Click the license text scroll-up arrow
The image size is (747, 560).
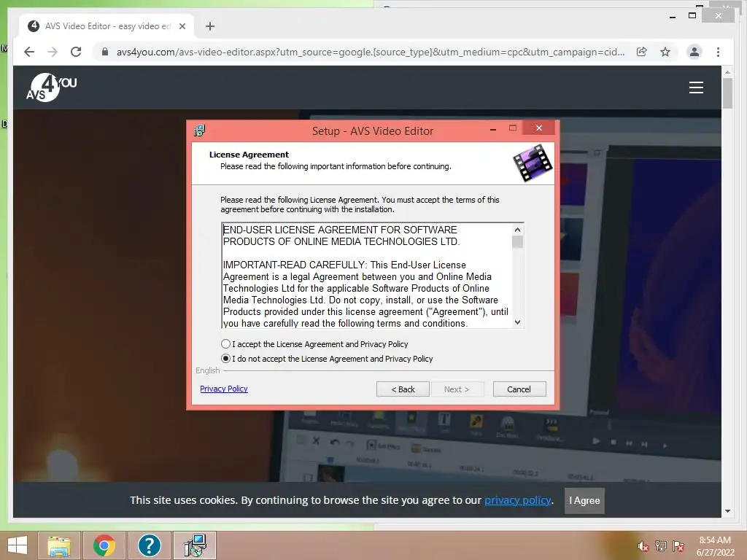517,230
